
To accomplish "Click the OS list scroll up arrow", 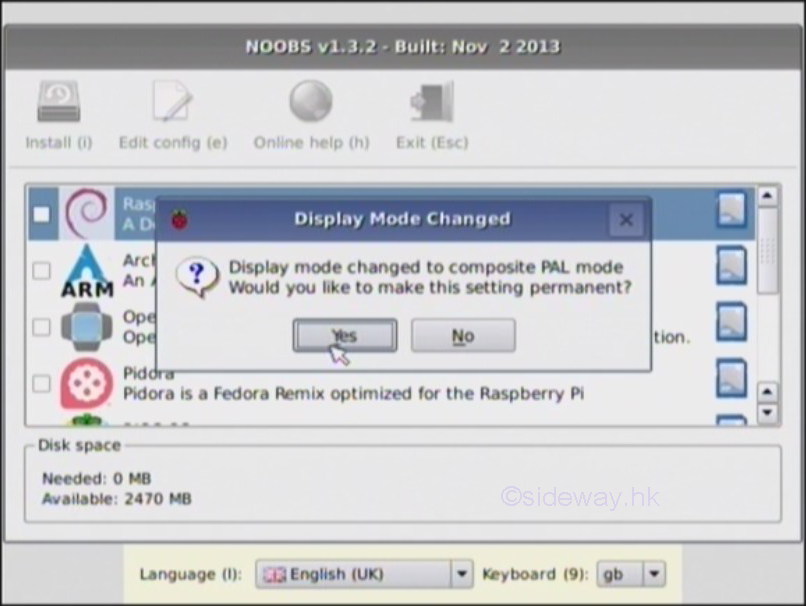I will pos(767,197).
